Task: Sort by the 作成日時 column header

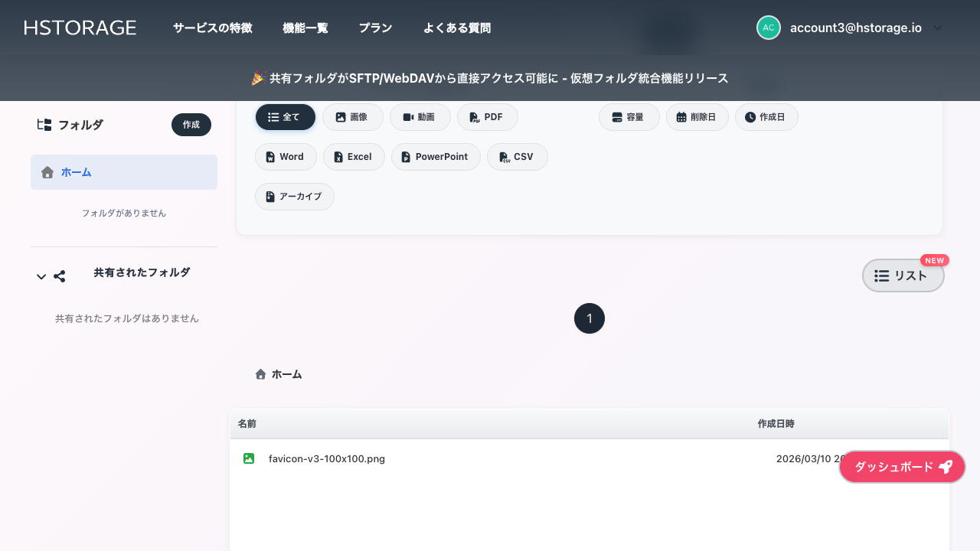Action: pos(776,424)
